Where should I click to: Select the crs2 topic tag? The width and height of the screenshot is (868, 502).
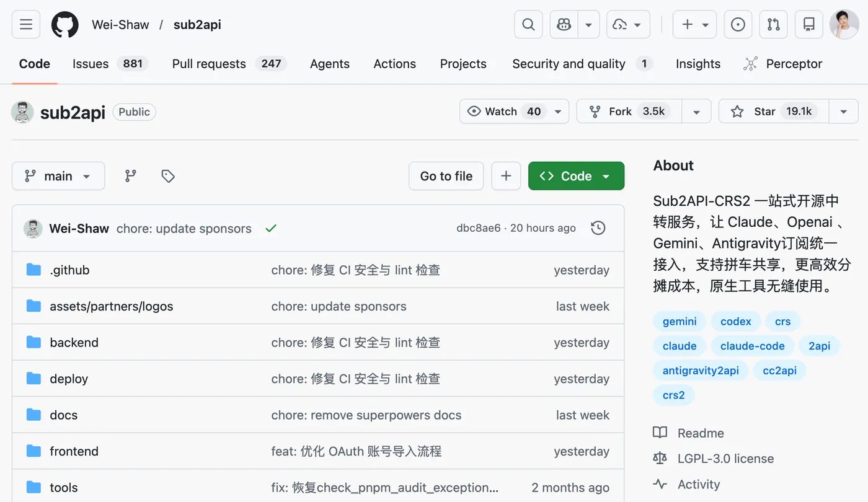click(x=674, y=395)
